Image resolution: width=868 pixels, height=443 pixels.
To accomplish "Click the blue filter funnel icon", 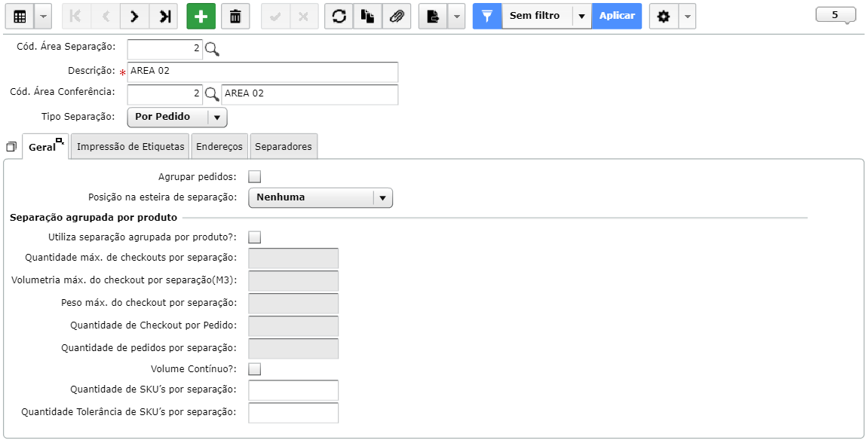I will tap(487, 17).
